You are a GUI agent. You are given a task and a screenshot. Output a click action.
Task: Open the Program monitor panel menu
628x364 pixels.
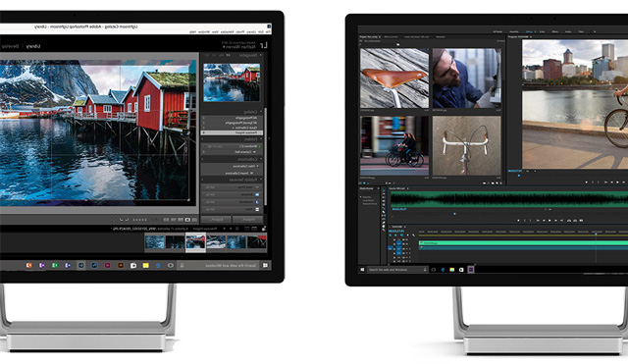pos(531,37)
